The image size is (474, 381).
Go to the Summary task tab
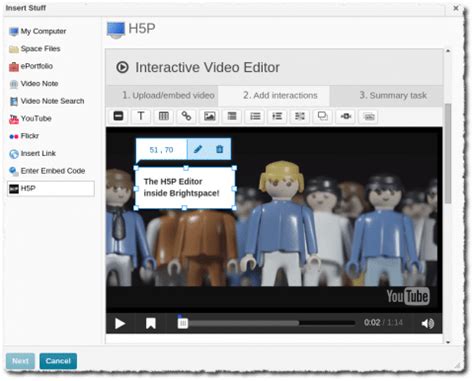point(386,96)
